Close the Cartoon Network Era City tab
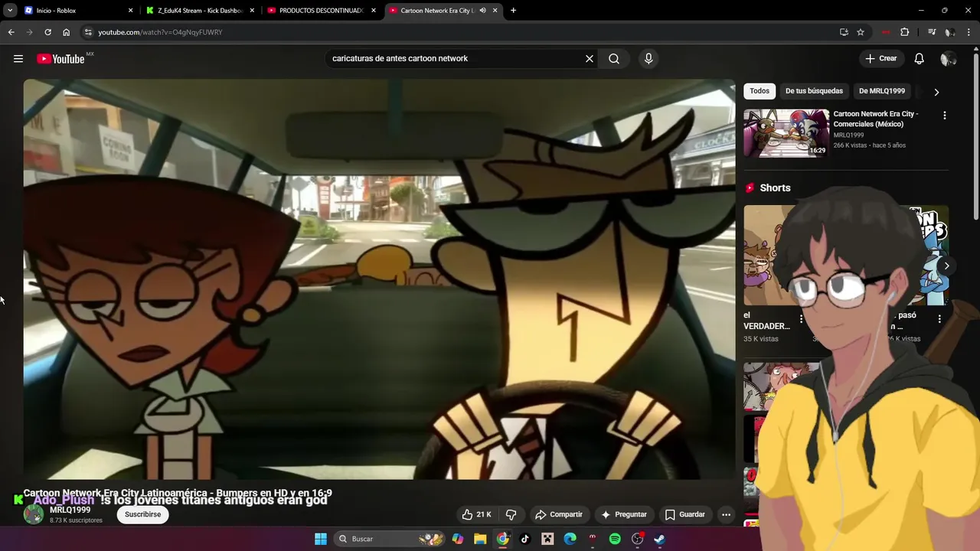Viewport: 980px width, 551px height. 495,11
